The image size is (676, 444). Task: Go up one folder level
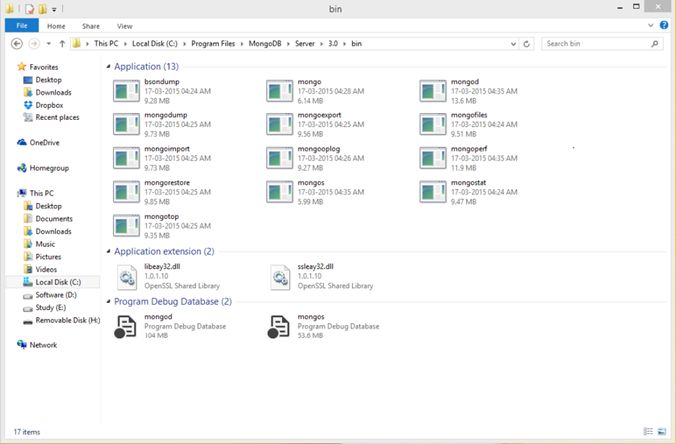(x=62, y=44)
